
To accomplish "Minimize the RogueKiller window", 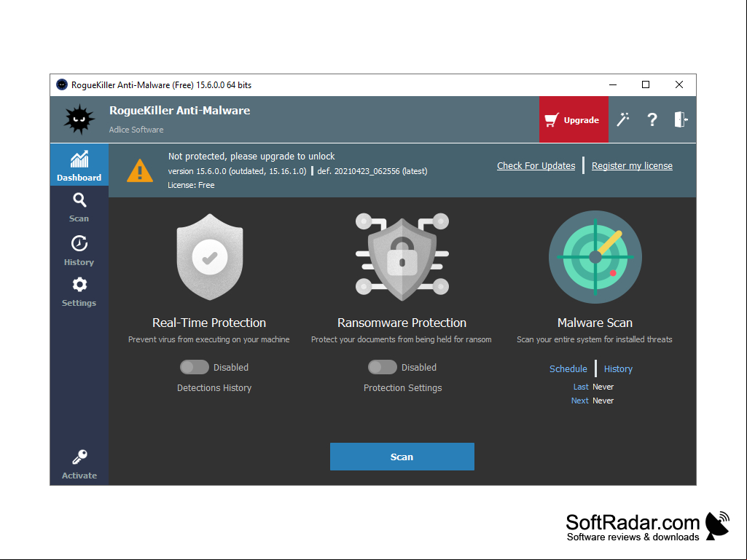I will 613,84.
